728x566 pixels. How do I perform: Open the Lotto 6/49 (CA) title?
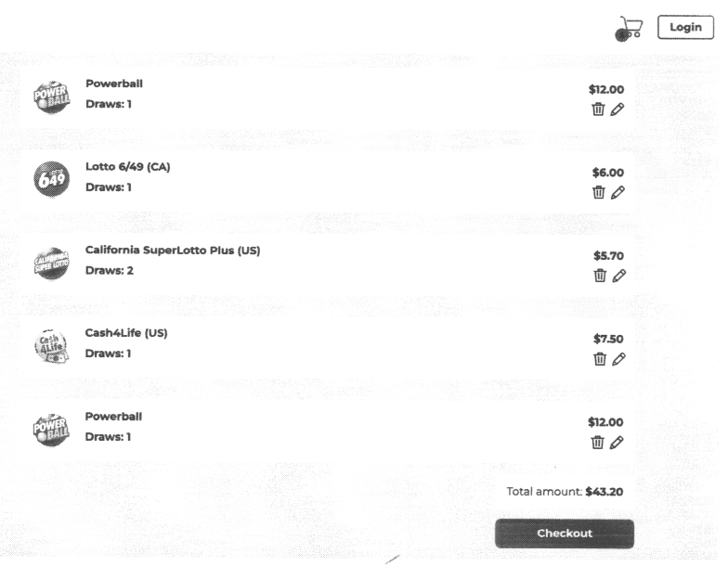click(127, 167)
